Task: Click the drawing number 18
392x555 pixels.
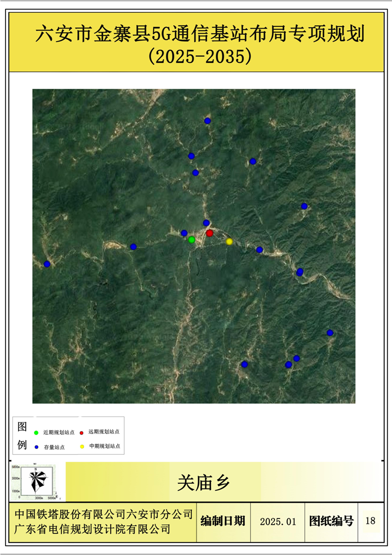Action: [370, 521]
